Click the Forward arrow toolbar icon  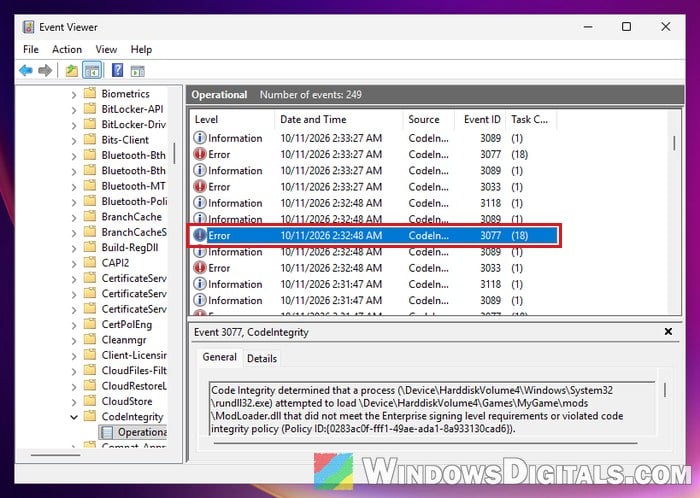45,71
